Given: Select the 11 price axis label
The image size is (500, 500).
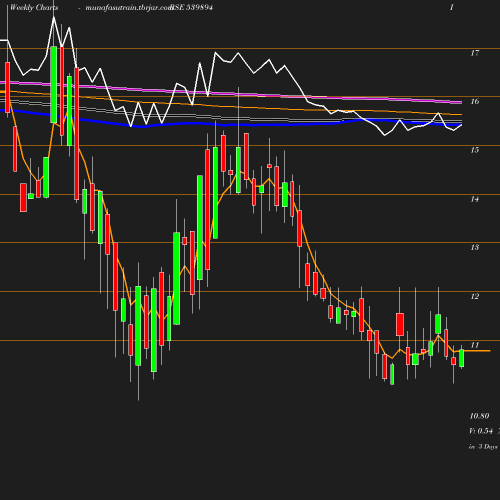Looking at the screenshot, I should coord(475,345).
